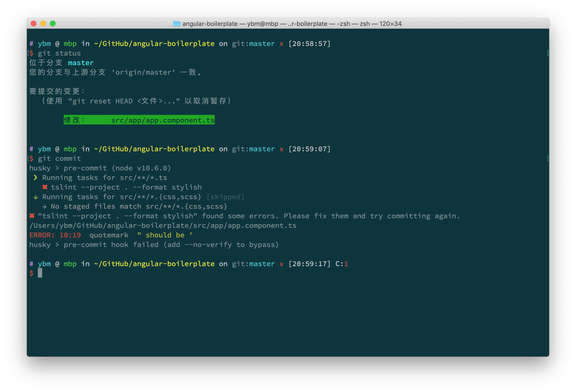576x392 pixels.
Task: Click the 'git status' command text
Action: pyautogui.click(x=59, y=53)
